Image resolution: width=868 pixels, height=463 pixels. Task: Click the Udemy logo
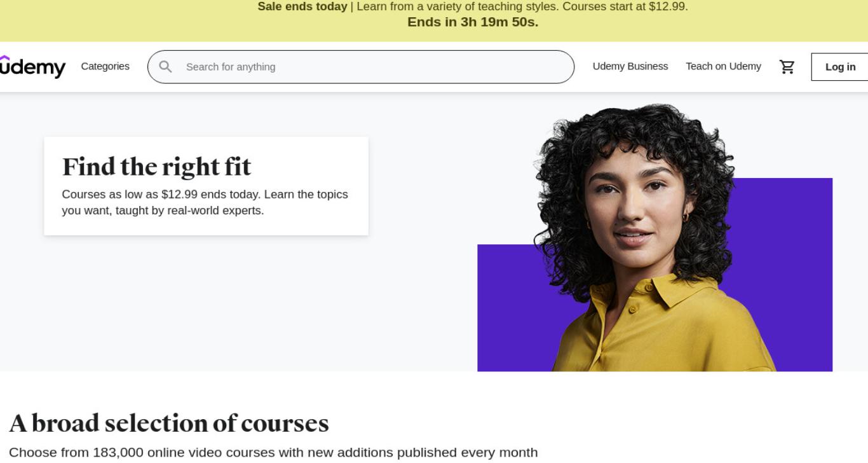32,67
